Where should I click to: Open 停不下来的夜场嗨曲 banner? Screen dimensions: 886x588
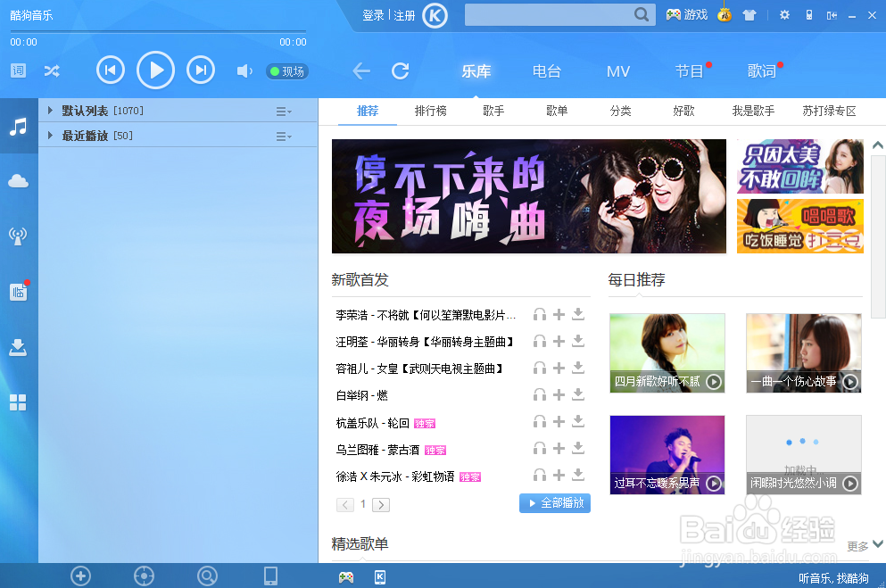529,196
